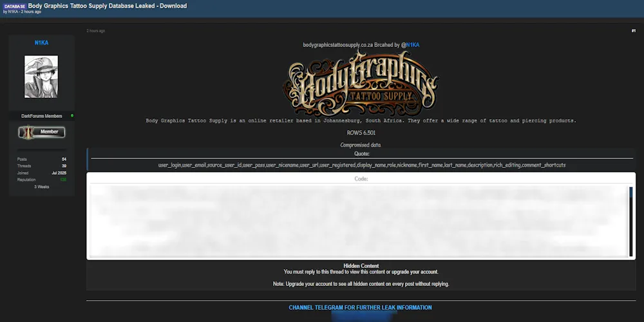644x322 pixels.
Task: Open the N1KA username in the profile sidebar
Action: pos(41,43)
